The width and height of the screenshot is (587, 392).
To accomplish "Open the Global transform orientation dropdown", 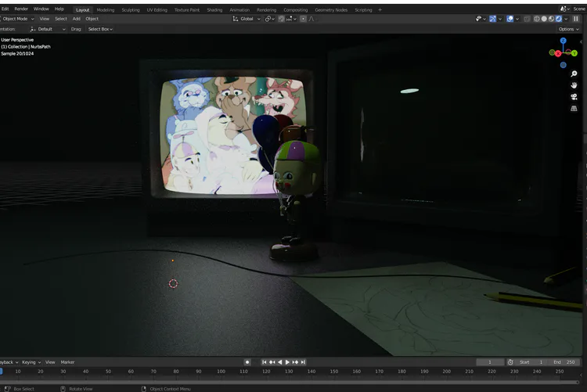I will coord(247,19).
